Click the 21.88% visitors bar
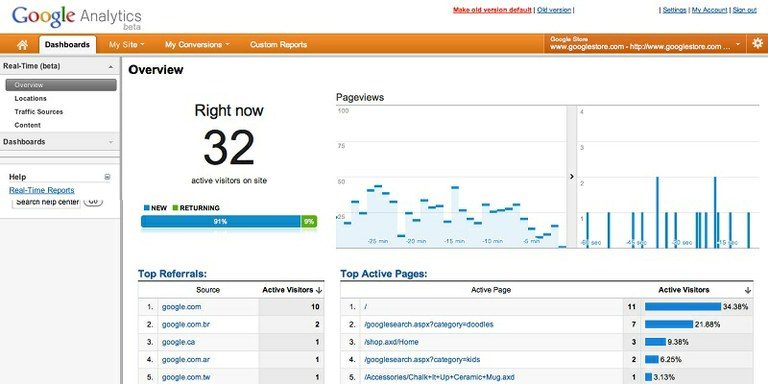Screen dimensions: 768x384 [669, 324]
